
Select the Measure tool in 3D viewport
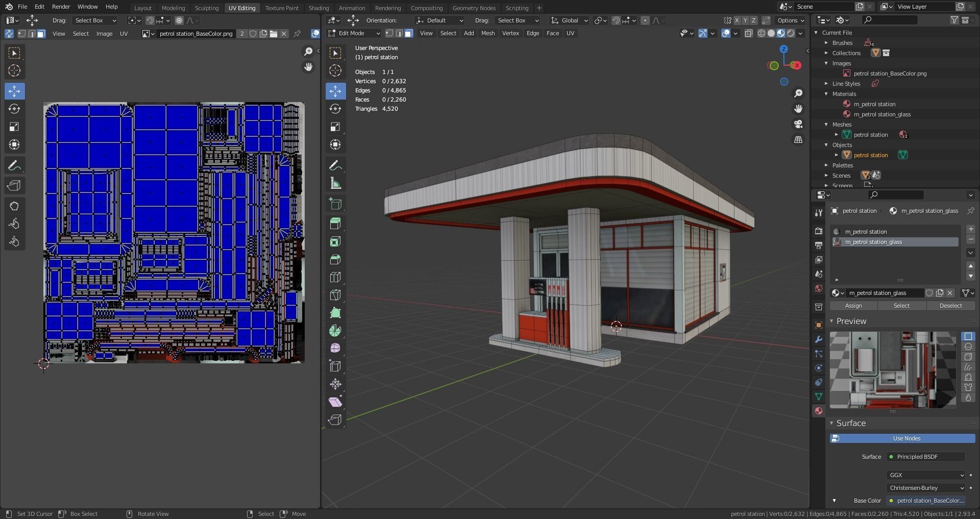335,183
